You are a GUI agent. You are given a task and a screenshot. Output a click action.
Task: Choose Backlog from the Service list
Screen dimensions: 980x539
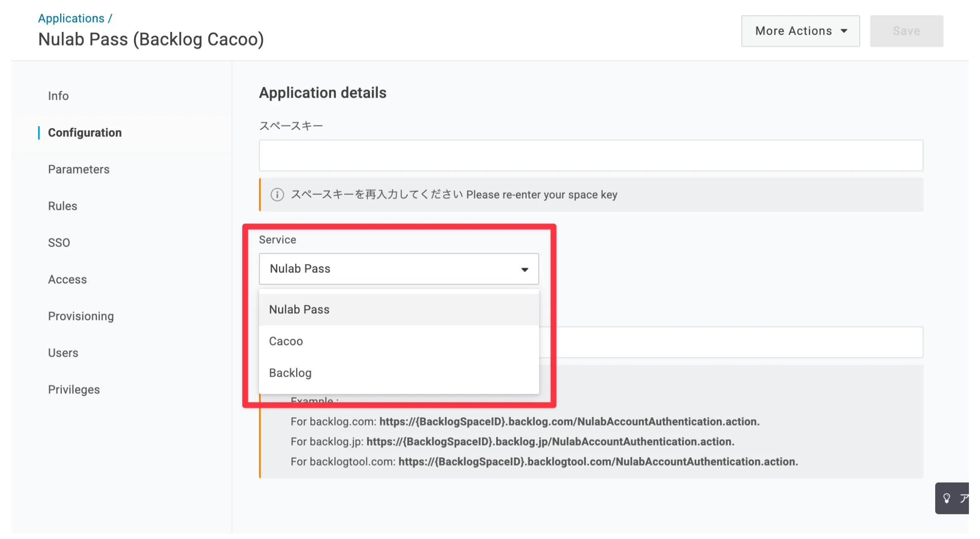pyautogui.click(x=399, y=373)
